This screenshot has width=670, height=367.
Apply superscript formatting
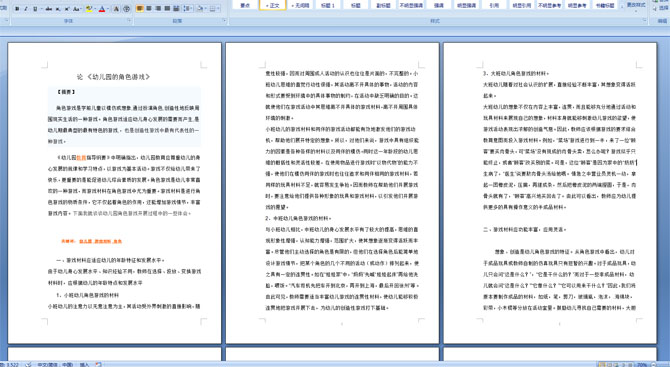pos(67,9)
